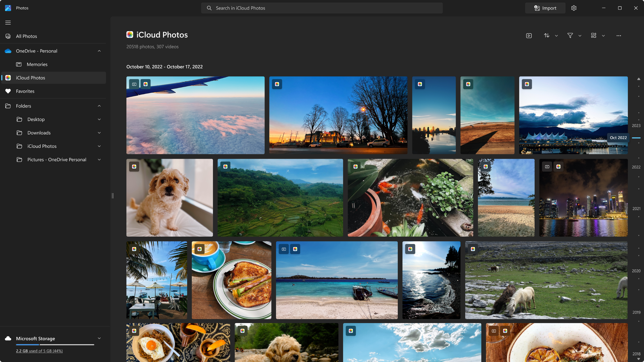644x362 pixels.
Task: Expand the Desktop folder section
Action: [99, 119]
